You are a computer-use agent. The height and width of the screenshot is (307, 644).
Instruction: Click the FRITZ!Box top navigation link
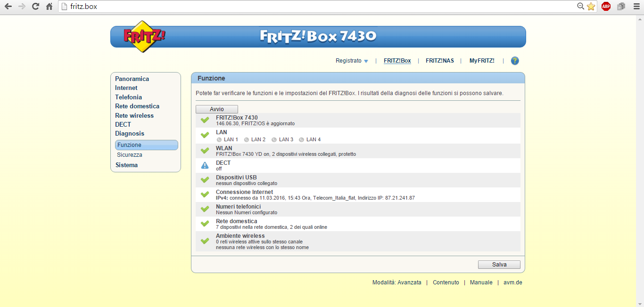[x=397, y=61]
